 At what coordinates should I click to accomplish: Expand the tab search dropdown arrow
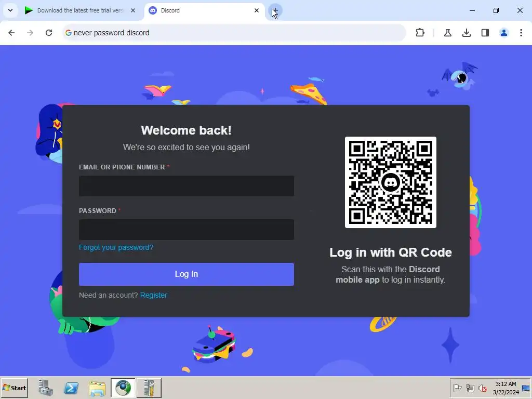pos(10,10)
